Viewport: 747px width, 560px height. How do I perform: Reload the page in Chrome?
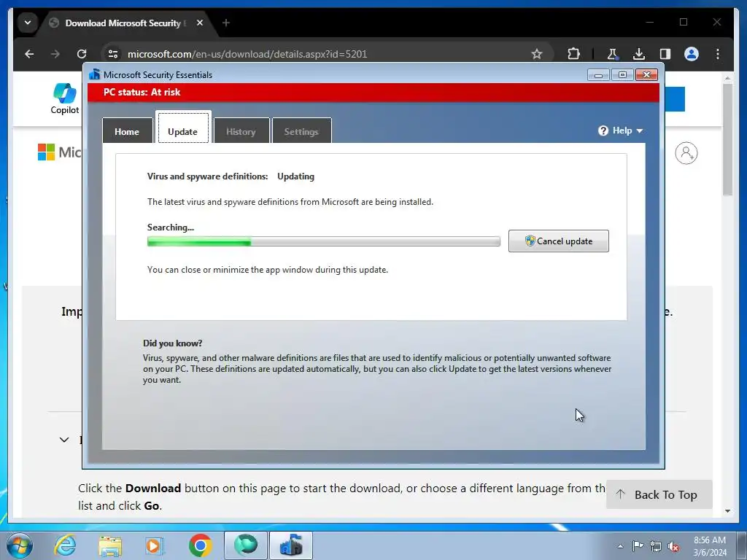pos(82,54)
